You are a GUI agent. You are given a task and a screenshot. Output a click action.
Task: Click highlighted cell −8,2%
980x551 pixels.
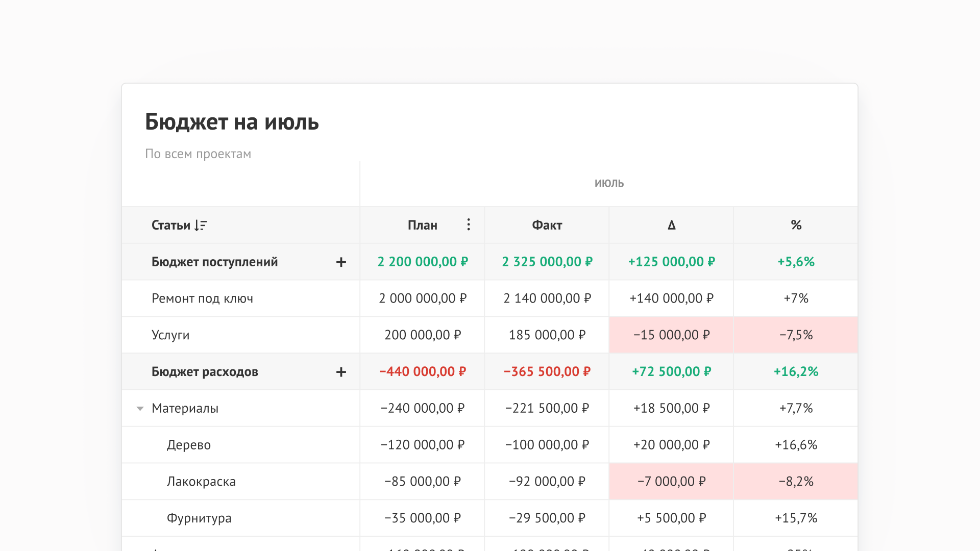[796, 481]
